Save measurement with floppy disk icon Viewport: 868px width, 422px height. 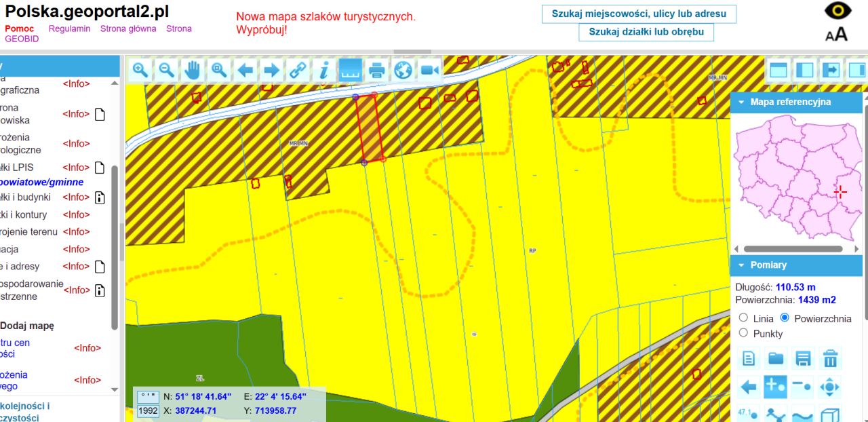803,358
